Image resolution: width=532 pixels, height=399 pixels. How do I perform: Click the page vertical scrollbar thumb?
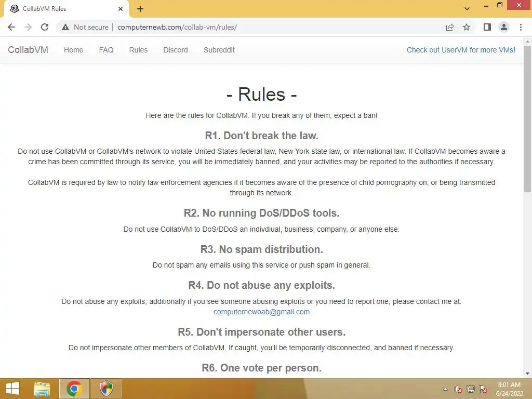(527, 119)
